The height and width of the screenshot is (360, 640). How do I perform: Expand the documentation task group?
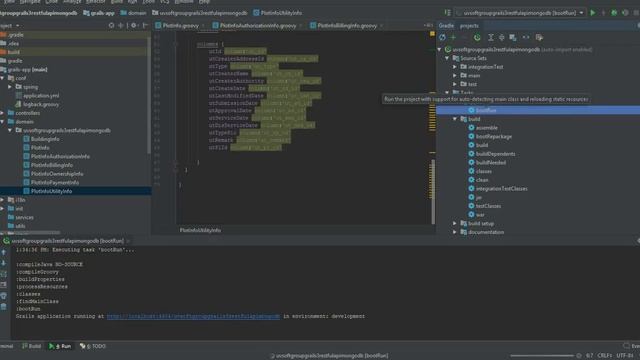click(x=455, y=232)
